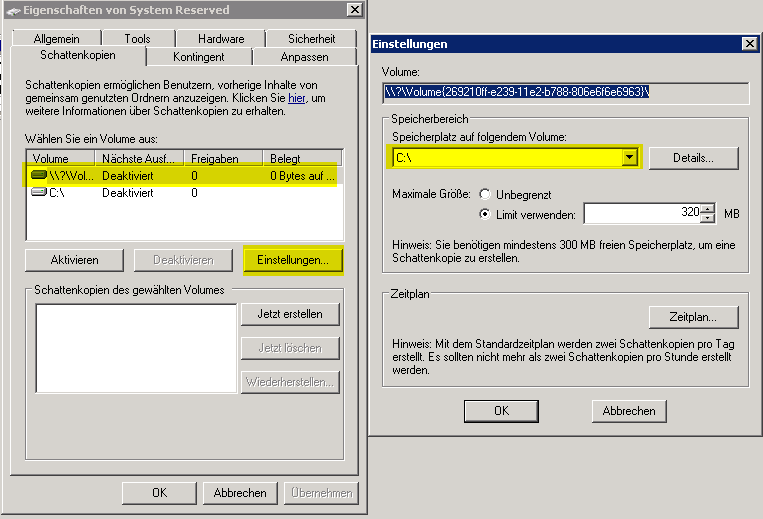Decrease the limit size with down arrow

click(708, 218)
